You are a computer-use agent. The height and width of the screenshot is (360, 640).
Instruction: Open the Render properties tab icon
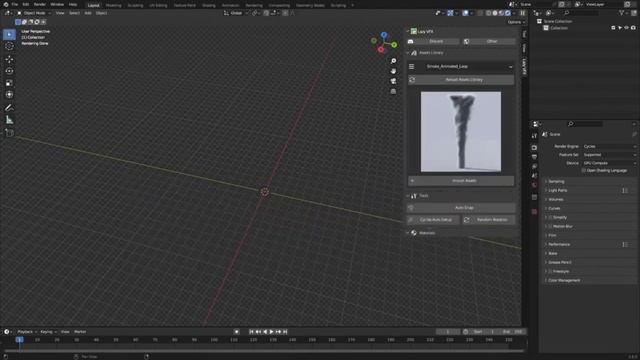(x=534, y=148)
